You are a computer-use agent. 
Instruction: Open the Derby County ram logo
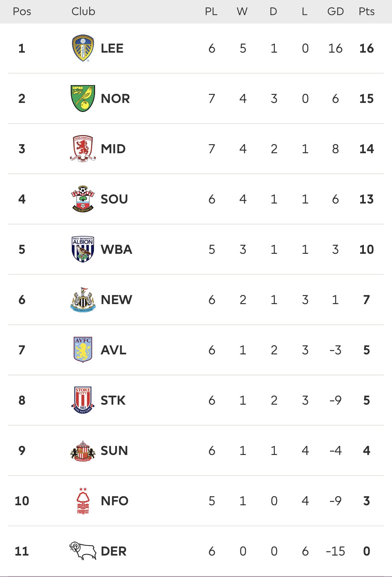(83, 551)
